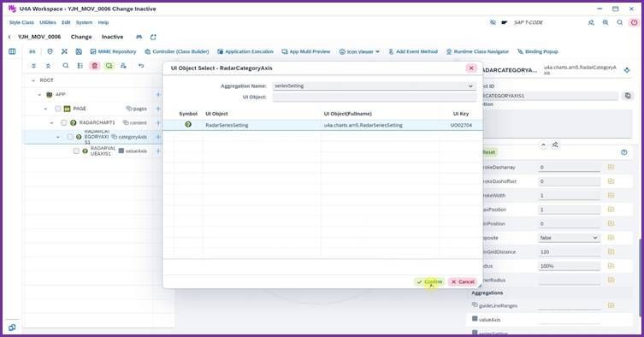The width and height of the screenshot is (644, 337).
Task: Select the u4a.charts.am5.RadarSeriesSetting fullname cell
Action: coord(363,125)
